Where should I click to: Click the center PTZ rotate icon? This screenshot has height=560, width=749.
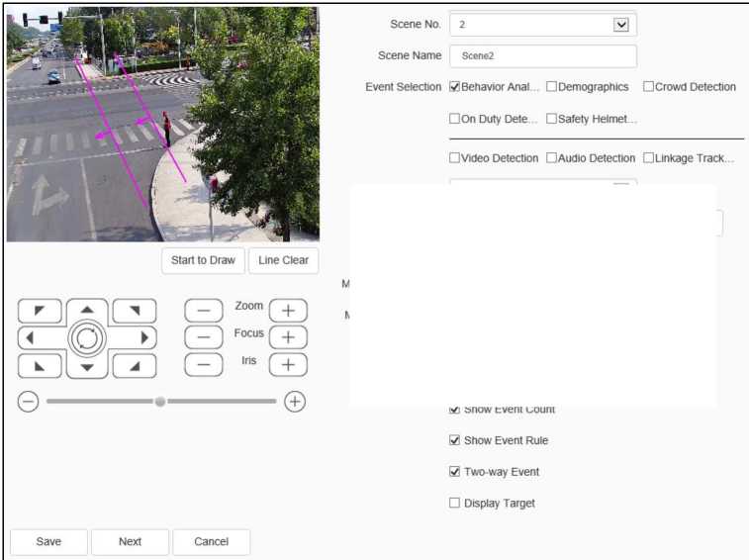pos(87,338)
